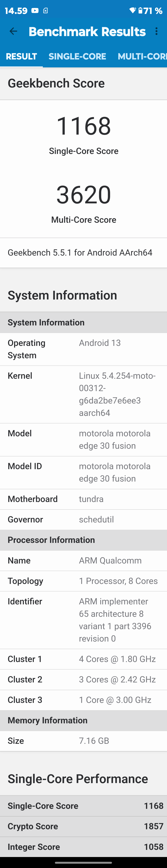Tap the Geekbench 5.5.1 version text
The height and width of the screenshot is (868, 167).
(x=80, y=253)
